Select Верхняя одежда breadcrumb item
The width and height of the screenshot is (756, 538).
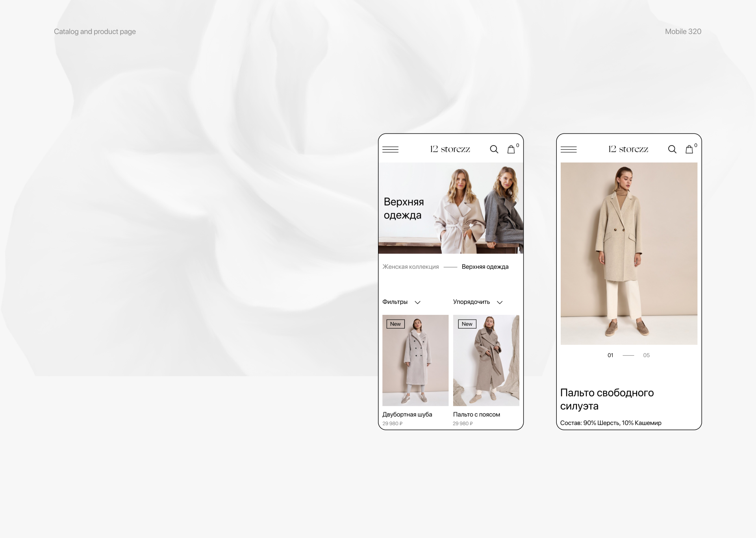click(485, 267)
